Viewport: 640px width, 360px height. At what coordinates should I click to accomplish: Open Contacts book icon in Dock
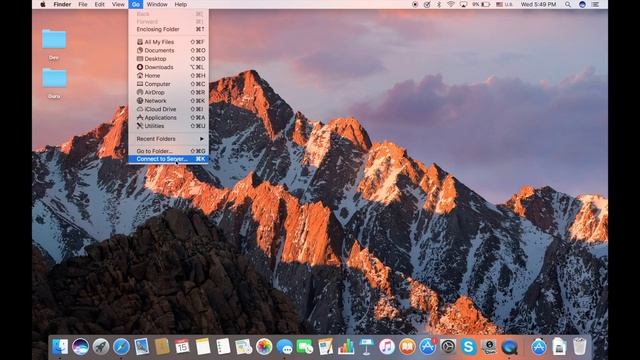tap(162, 347)
